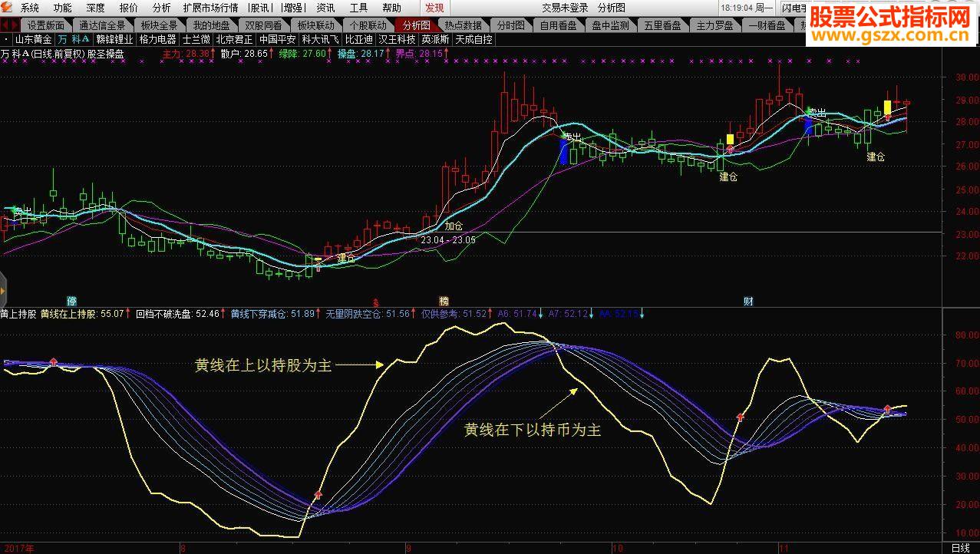Click the red 发现 button
This screenshot has width=980, height=554.
pos(434,8)
